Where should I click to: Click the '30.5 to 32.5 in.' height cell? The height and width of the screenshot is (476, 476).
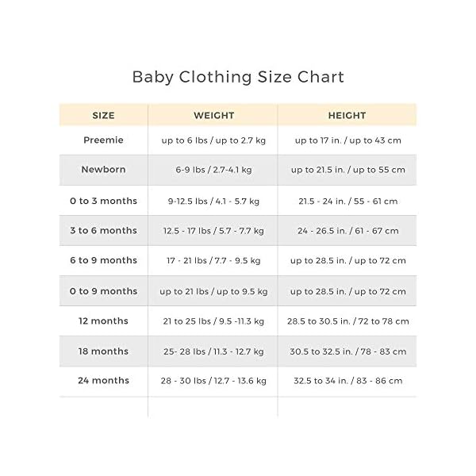point(347,351)
